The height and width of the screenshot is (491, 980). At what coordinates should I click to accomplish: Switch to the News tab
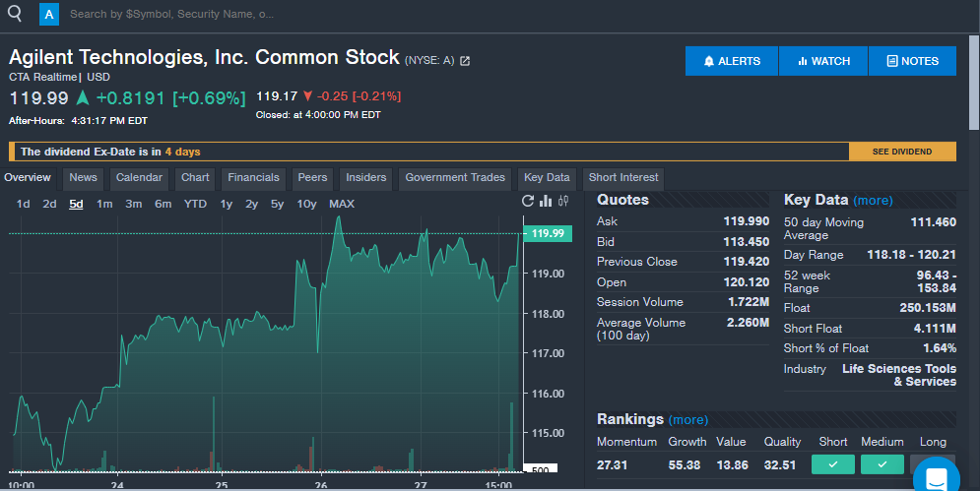point(83,178)
